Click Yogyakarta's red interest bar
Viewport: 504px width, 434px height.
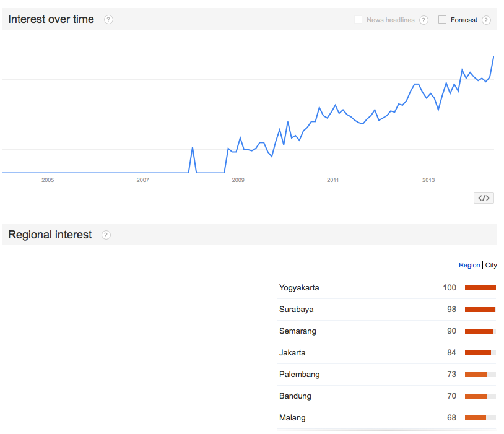[x=480, y=288]
